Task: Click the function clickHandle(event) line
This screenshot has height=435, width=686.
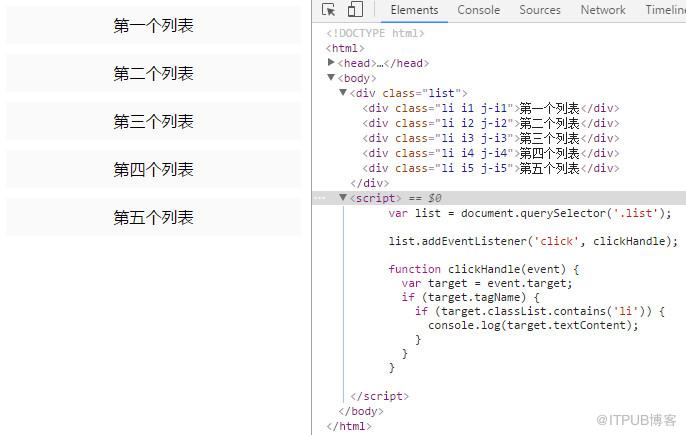Action: tap(483, 269)
